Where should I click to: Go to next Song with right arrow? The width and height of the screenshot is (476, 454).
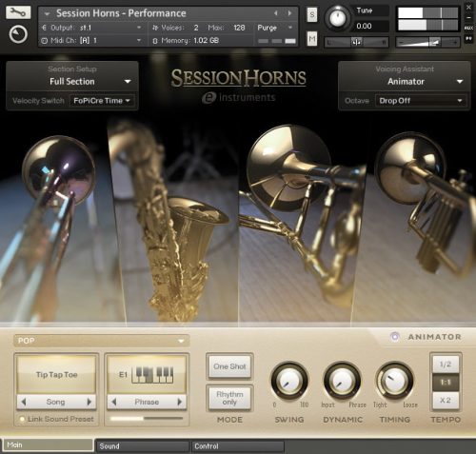pos(89,402)
